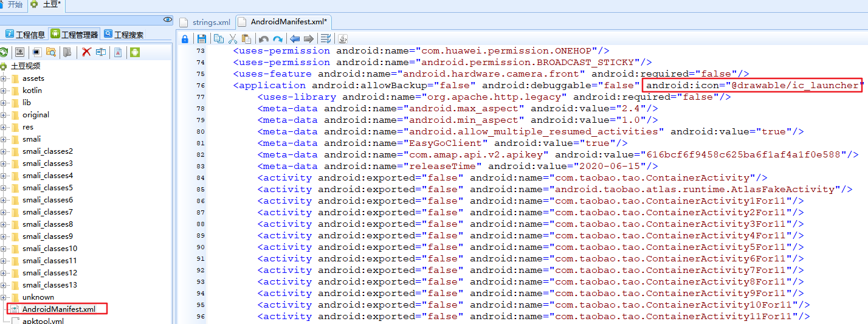Expand the original folder node
This screenshot has height=324, width=868.
click(4, 115)
